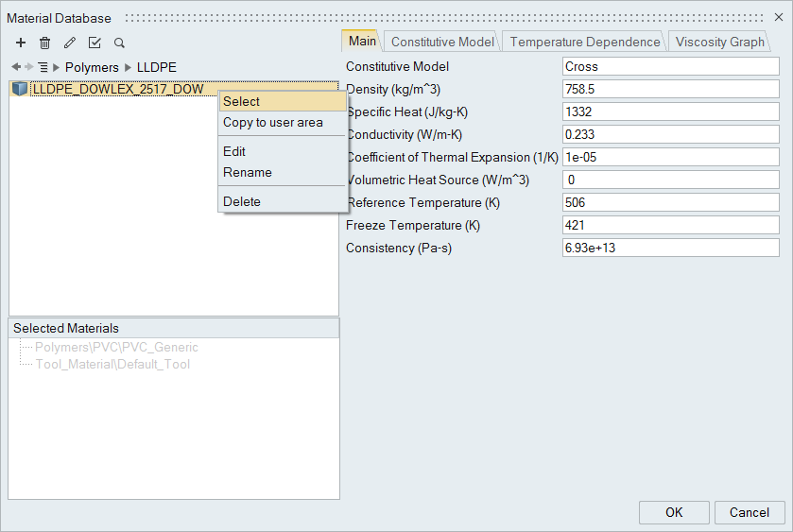Go back with the left arrow
The image size is (793, 532).
[16, 67]
